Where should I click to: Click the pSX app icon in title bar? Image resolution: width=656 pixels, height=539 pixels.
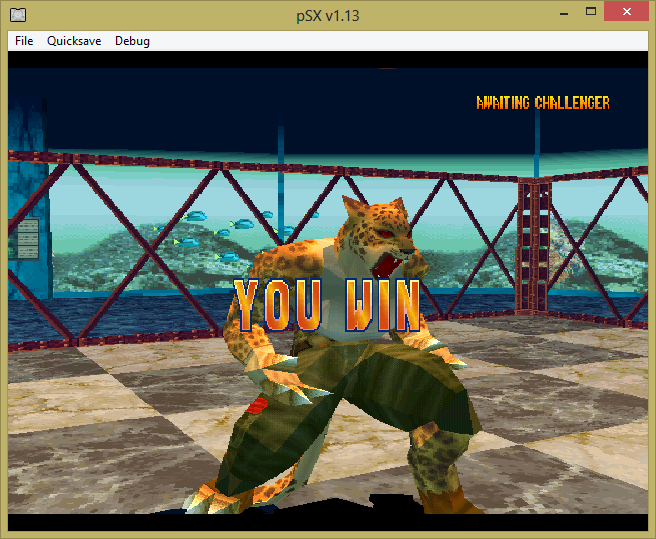tap(18, 15)
